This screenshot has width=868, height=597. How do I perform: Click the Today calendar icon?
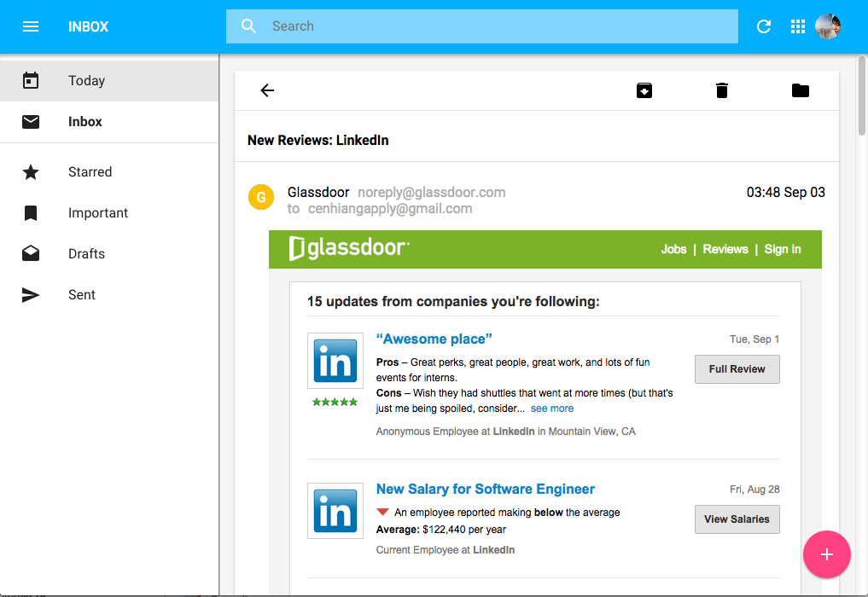click(31, 81)
